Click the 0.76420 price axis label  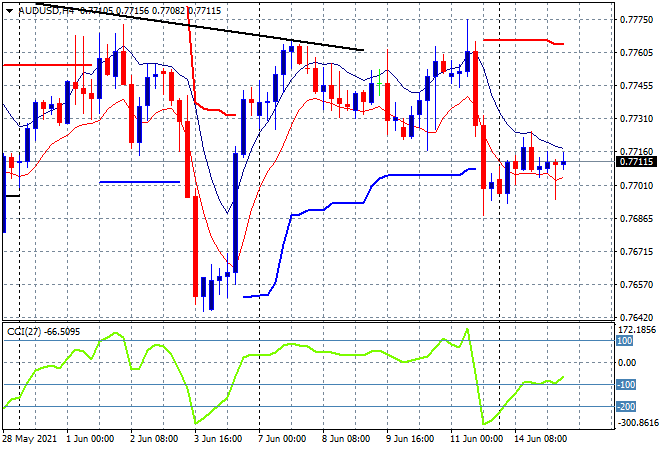click(x=636, y=317)
